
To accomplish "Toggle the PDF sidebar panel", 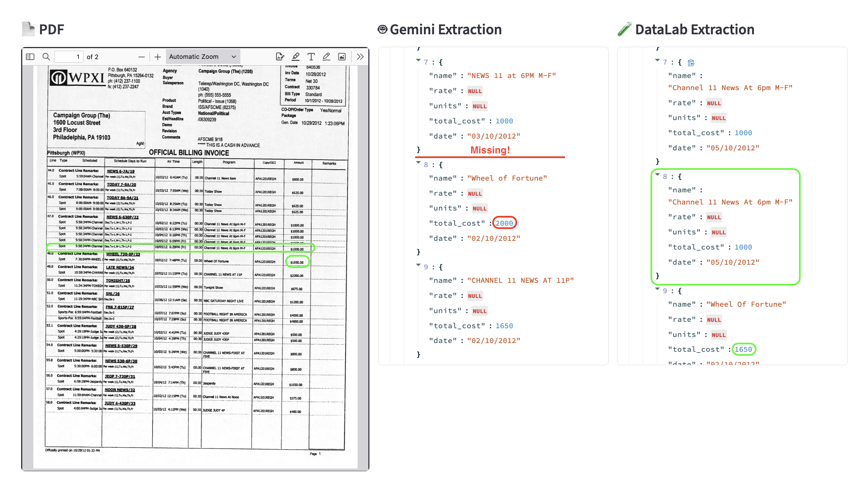I will click(x=30, y=56).
